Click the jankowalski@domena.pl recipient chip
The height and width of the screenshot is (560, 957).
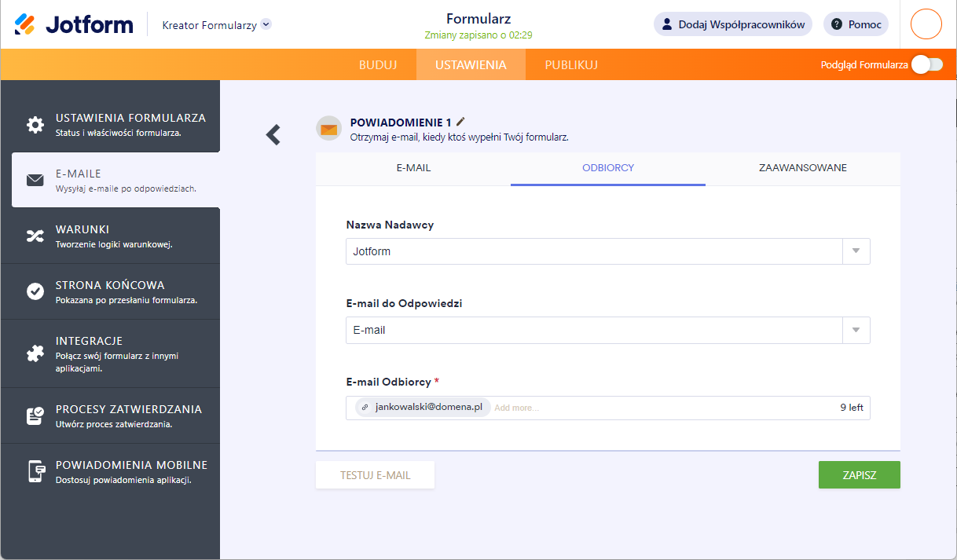(x=423, y=408)
